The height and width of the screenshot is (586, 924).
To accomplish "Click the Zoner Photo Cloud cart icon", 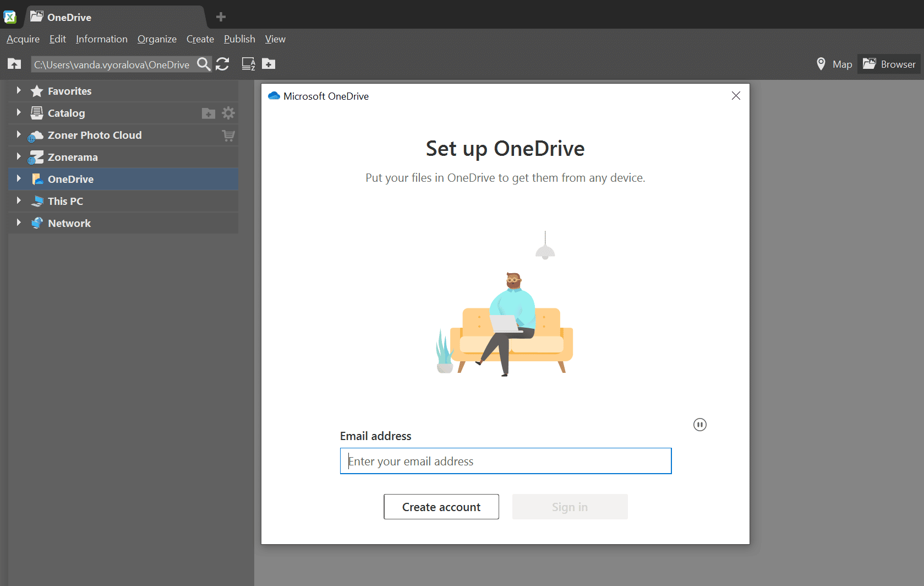I will click(x=228, y=135).
